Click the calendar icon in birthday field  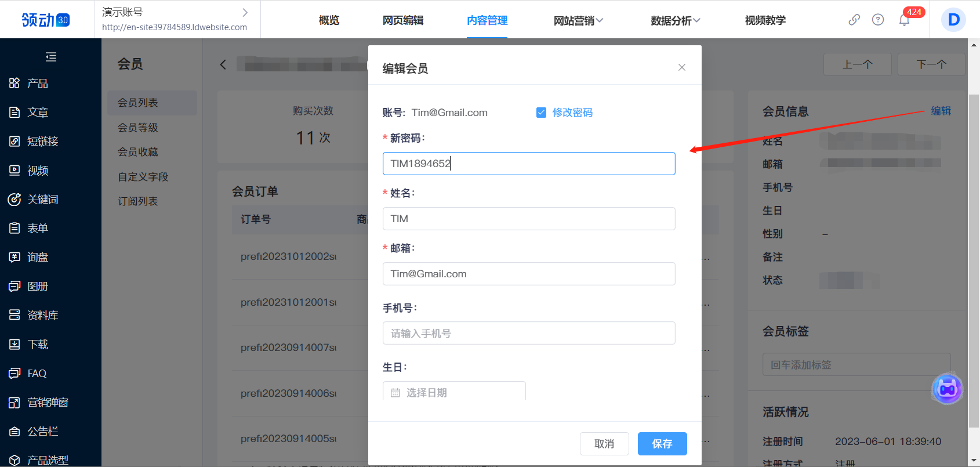tap(395, 393)
